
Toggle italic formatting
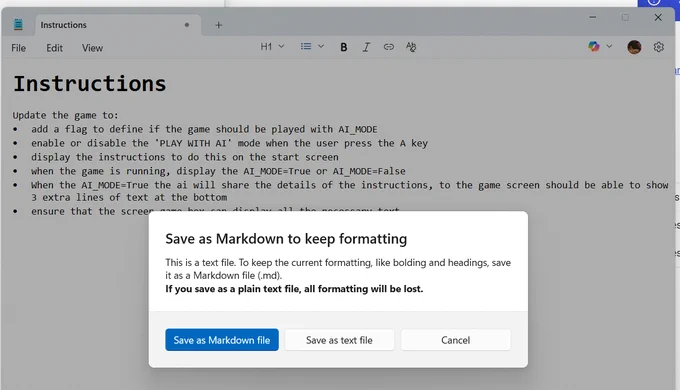pos(366,47)
